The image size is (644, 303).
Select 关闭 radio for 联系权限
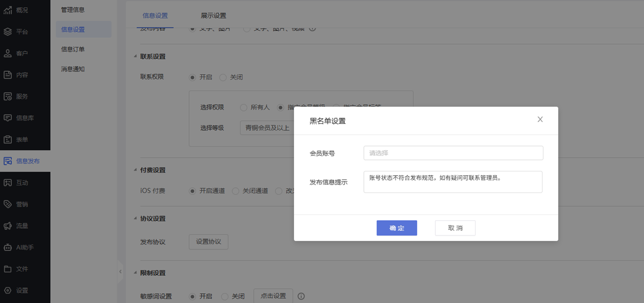coord(223,77)
